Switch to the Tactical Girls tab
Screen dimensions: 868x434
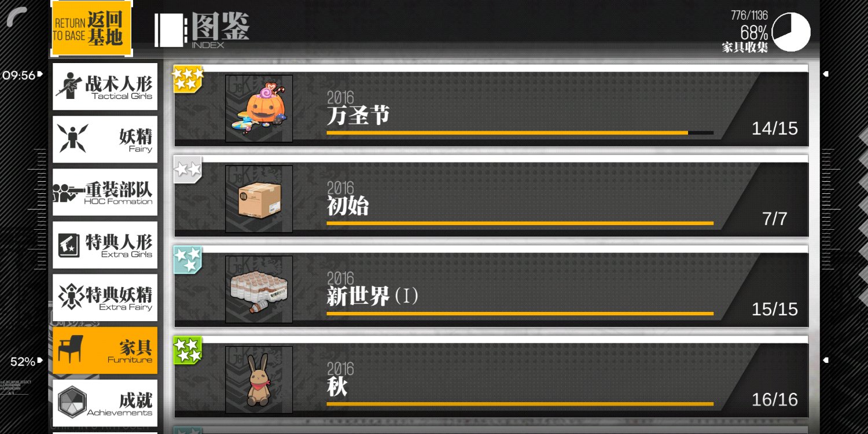pyautogui.click(x=105, y=86)
